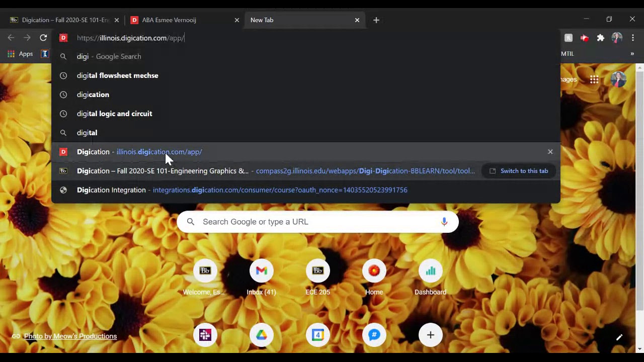Open the Google account avatar on page
Screen dimensions: 644x362
click(x=619, y=79)
